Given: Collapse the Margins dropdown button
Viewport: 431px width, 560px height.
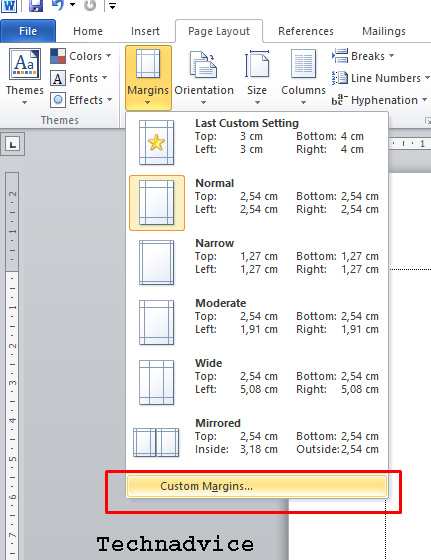Looking at the screenshot, I should tap(148, 77).
